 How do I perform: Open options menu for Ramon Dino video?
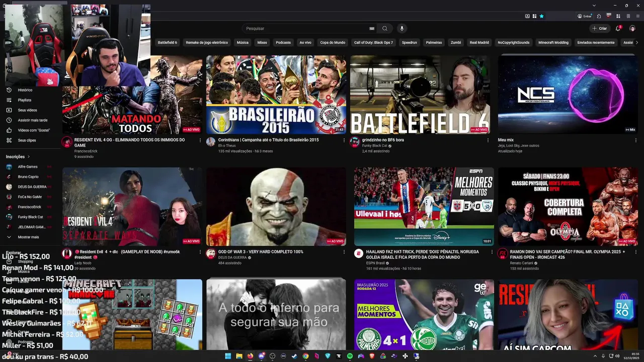pyautogui.click(x=636, y=252)
